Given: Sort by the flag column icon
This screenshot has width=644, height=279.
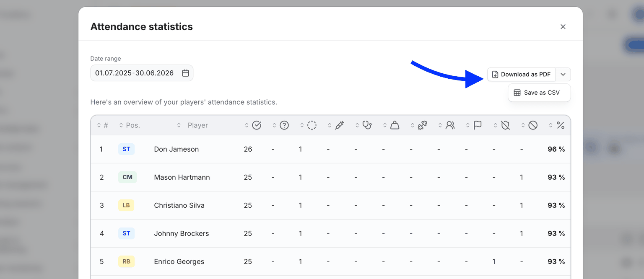Looking at the screenshot, I should tap(478, 125).
